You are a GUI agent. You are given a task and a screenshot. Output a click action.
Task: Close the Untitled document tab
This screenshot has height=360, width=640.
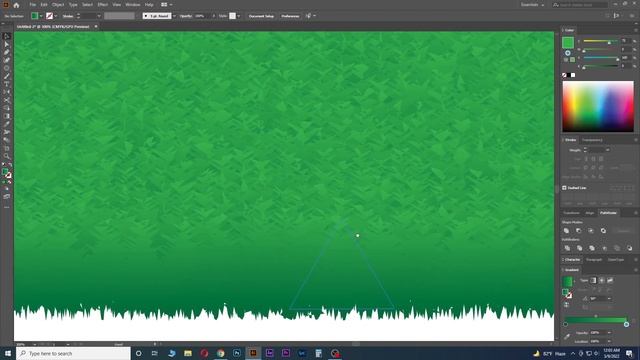pyautogui.click(x=96, y=27)
